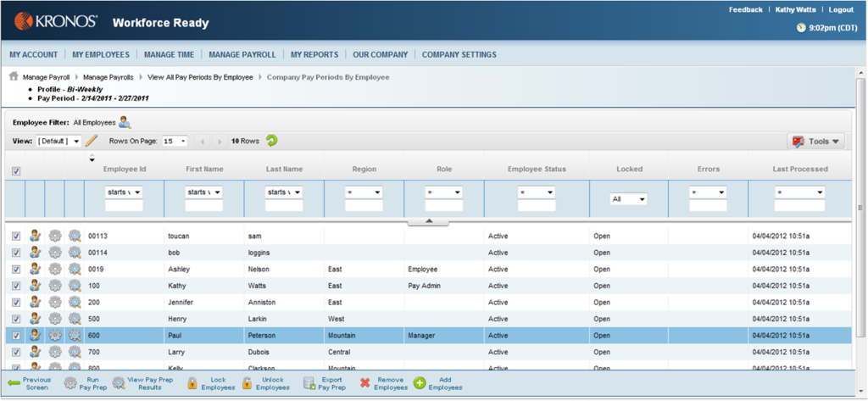Open the employee filter person icon

(125, 122)
